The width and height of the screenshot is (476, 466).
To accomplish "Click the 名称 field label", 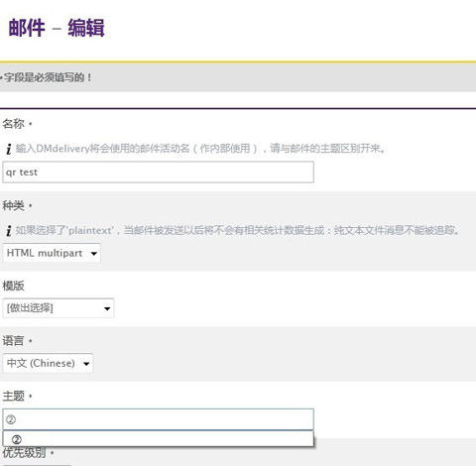I will (x=13, y=124).
